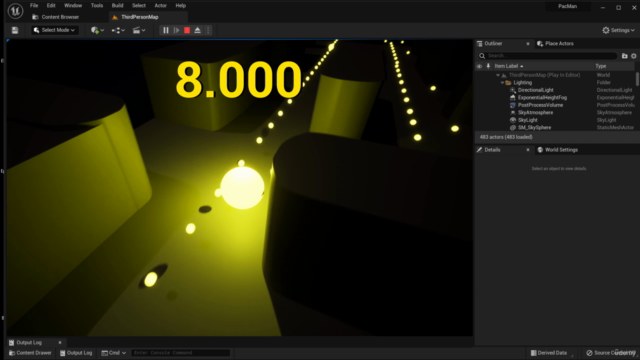Select PostProcessVolume in the Outliner

click(x=540, y=105)
